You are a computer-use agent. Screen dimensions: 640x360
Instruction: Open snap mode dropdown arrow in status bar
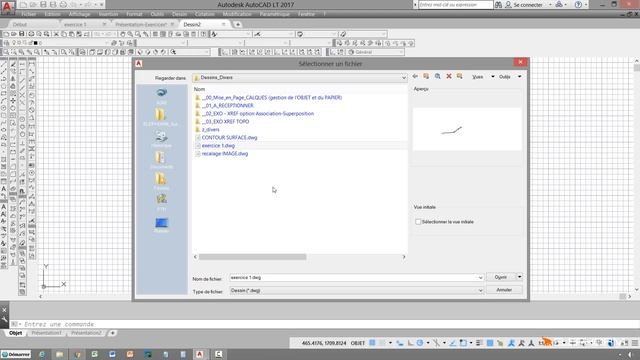pos(391,343)
